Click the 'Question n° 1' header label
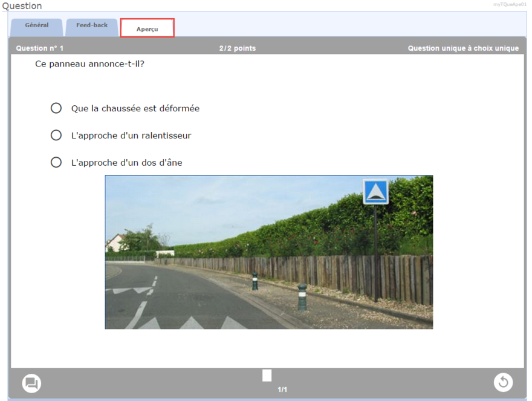532x401 pixels. pos(39,48)
